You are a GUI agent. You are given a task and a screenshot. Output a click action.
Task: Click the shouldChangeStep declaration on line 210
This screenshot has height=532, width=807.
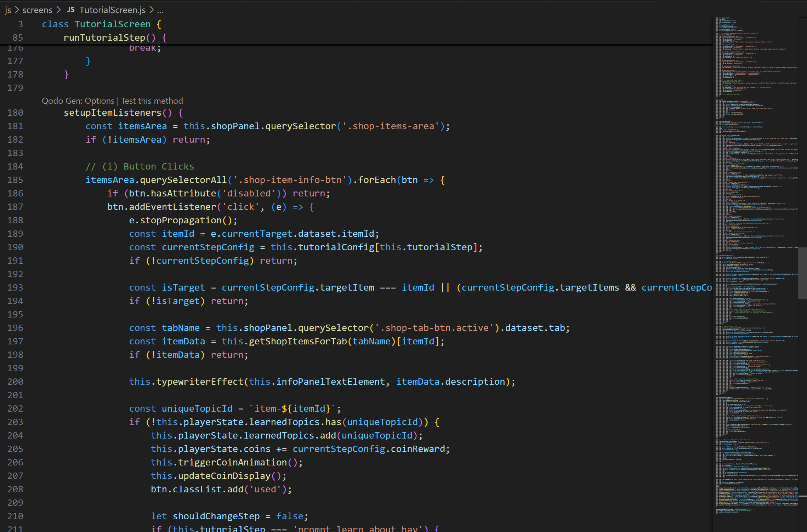[216, 516]
